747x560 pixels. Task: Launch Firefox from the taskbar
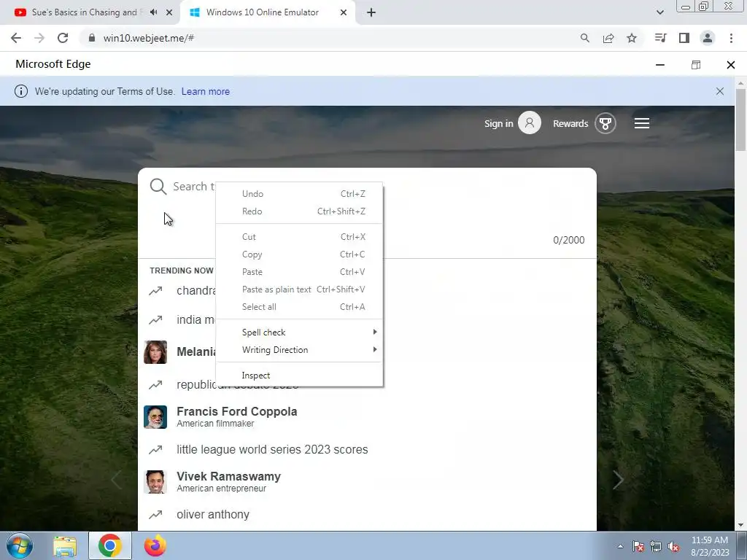[x=155, y=545]
